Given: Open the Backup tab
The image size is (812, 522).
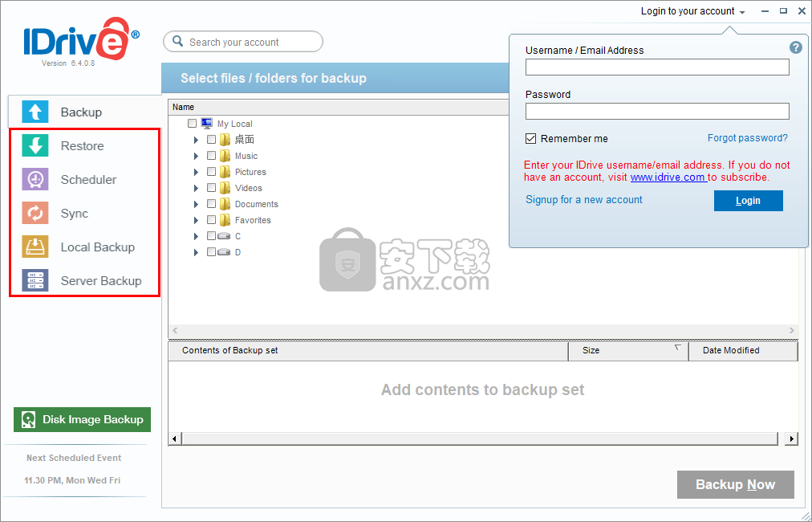Looking at the screenshot, I should point(85,112).
